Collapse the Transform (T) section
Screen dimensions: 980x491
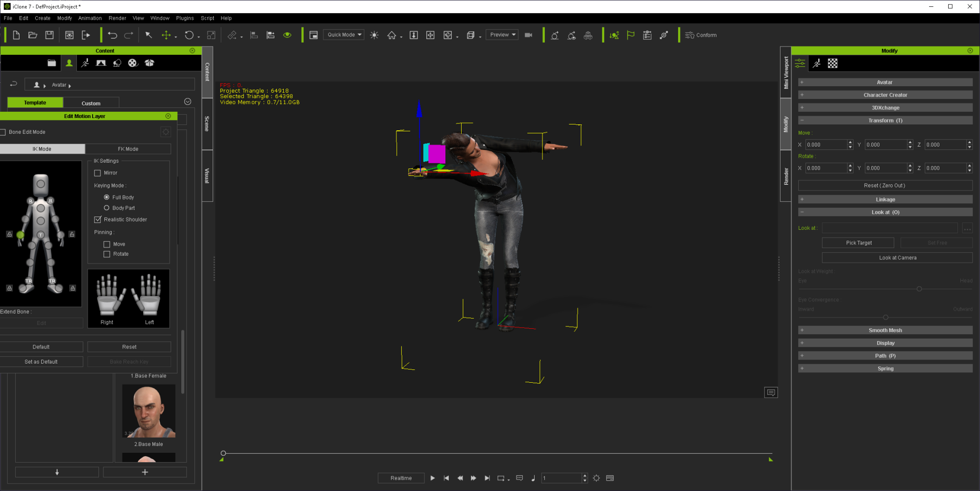885,121
